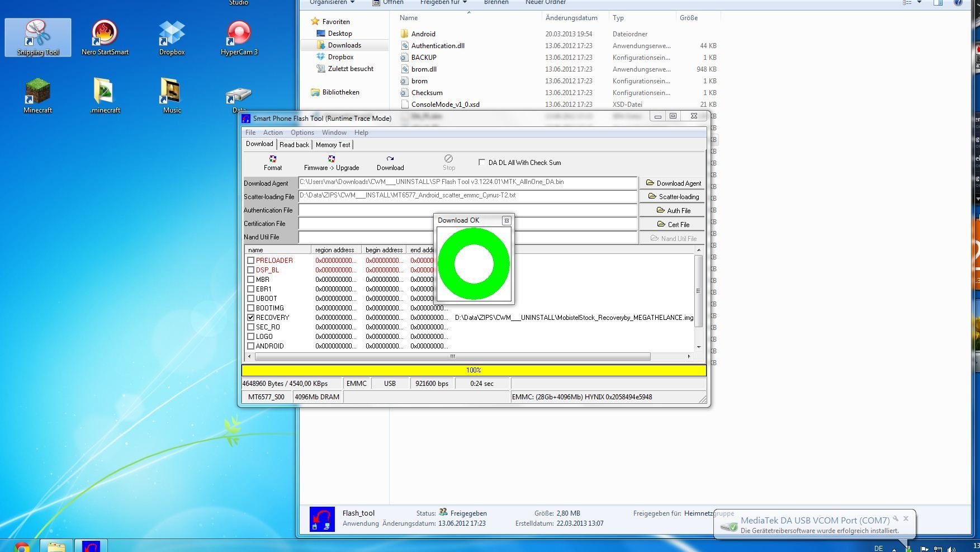Check the PRELOADER partition checkbox
Screen dimensions: 980x552
point(251,261)
